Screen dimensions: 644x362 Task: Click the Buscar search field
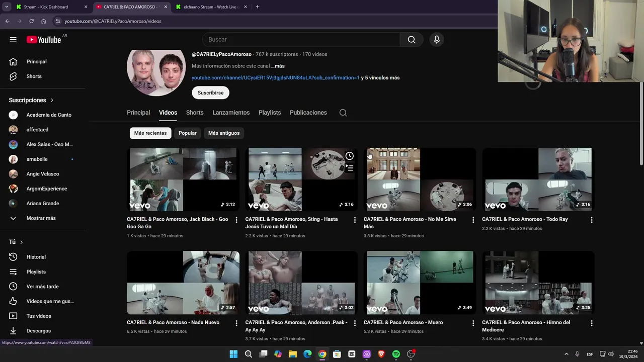(301, 40)
